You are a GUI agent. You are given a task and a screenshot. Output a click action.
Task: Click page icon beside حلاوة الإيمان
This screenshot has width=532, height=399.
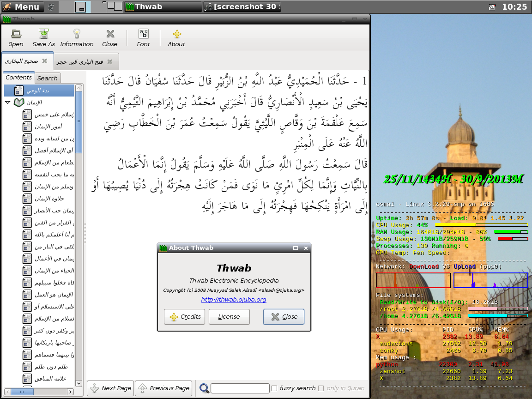click(x=27, y=199)
